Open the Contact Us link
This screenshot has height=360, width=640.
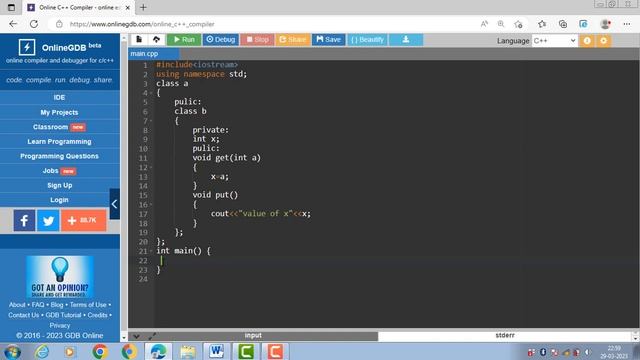[24, 315]
